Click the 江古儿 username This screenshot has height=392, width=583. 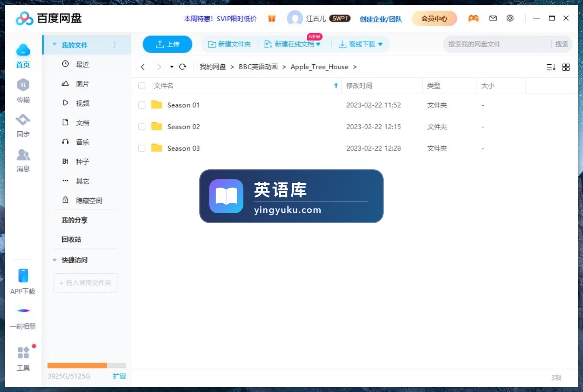pyautogui.click(x=316, y=19)
